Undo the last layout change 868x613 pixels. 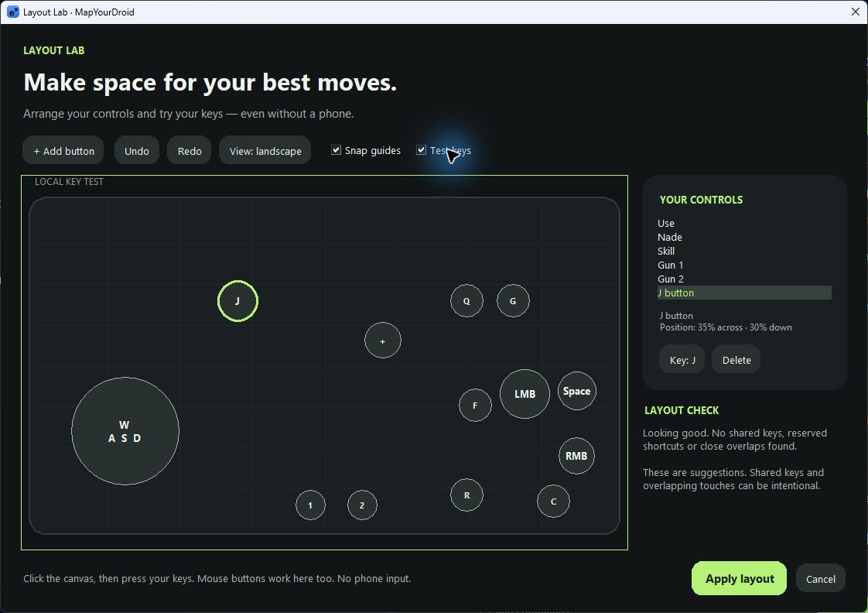(137, 151)
